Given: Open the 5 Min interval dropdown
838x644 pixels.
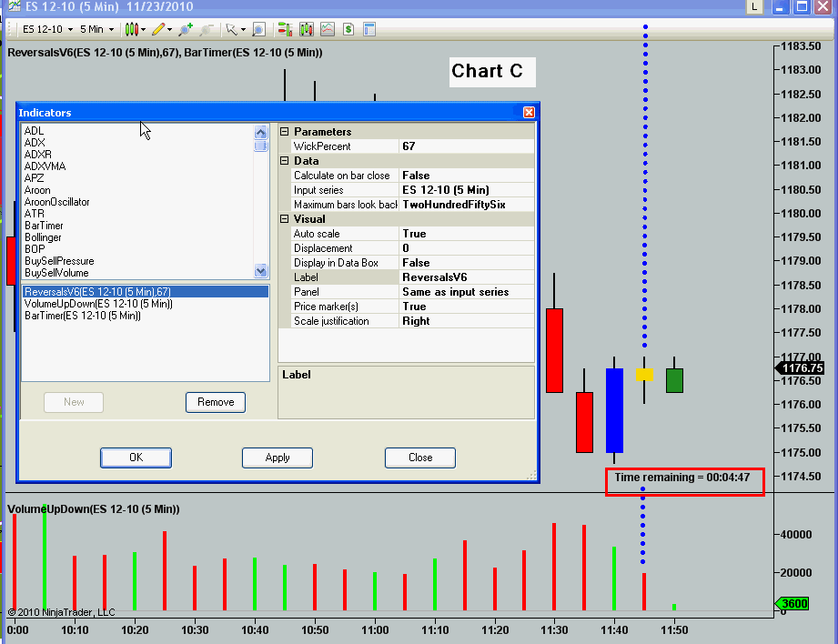Looking at the screenshot, I should 96,29.
